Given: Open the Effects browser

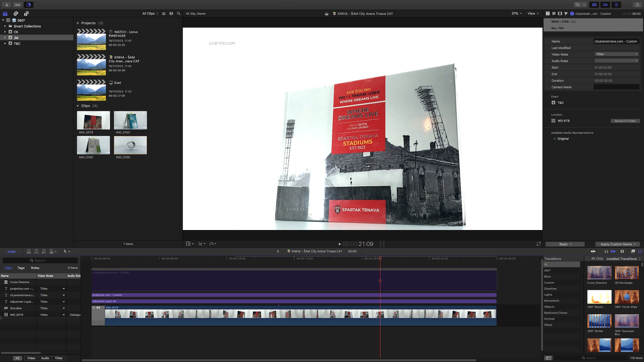Looking at the screenshot, I should (633, 251).
